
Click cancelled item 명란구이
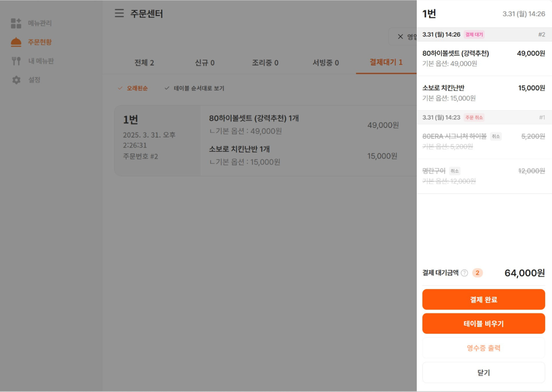(434, 171)
